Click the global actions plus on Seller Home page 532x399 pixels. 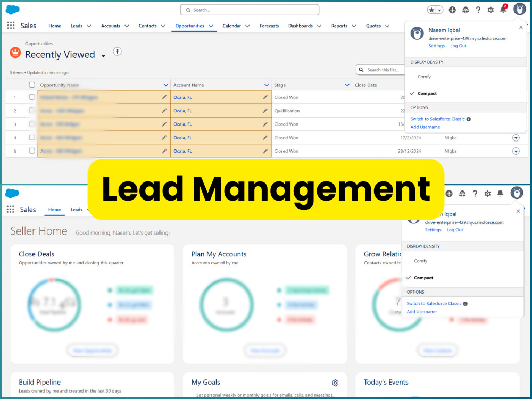click(449, 194)
